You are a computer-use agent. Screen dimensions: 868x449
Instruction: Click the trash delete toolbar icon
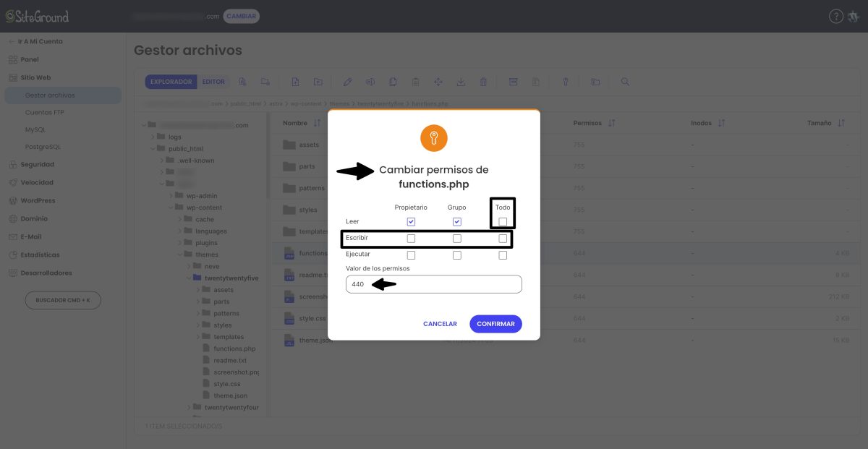tap(483, 82)
